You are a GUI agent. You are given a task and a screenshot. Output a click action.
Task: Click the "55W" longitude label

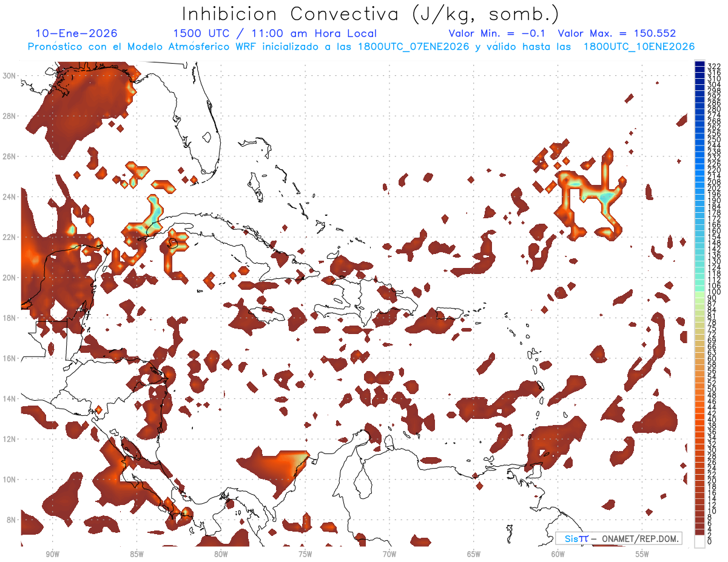pos(642,554)
